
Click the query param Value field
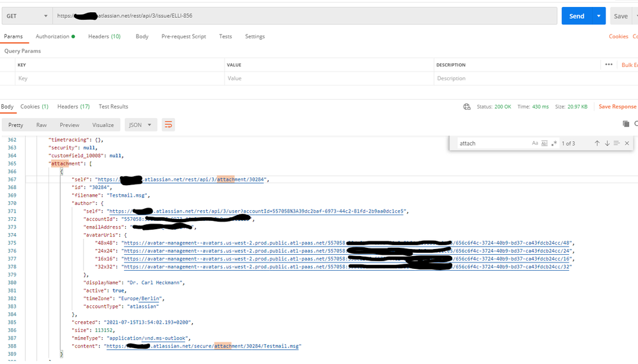(329, 78)
